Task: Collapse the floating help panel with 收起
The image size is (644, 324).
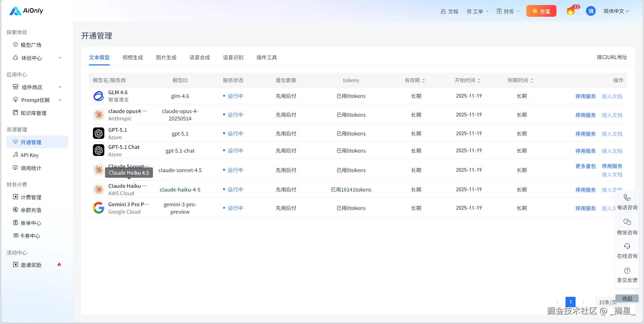Action: [x=627, y=299]
